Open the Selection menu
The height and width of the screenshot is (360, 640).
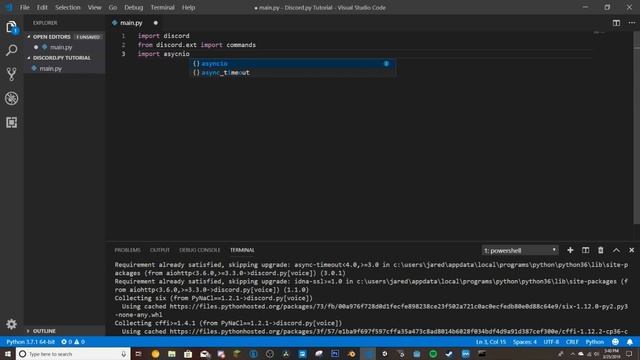68,7
